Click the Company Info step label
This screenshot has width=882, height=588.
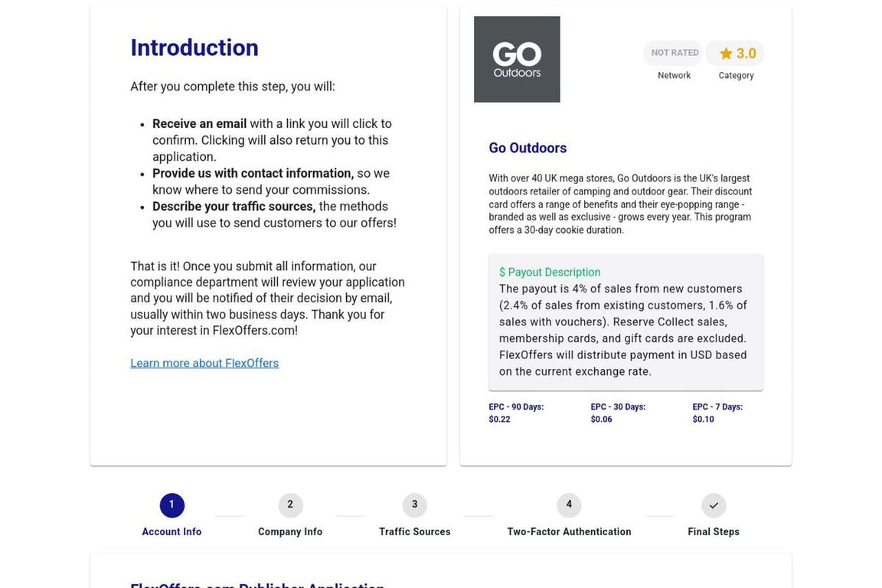(290, 532)
